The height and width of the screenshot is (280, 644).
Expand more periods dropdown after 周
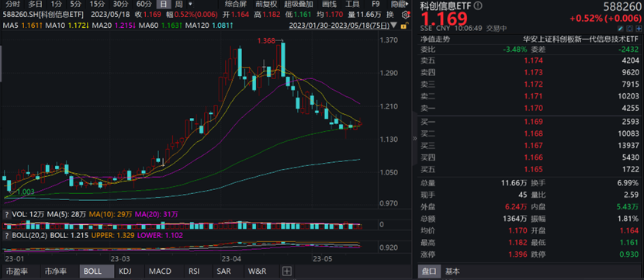(x=190, y=5)
